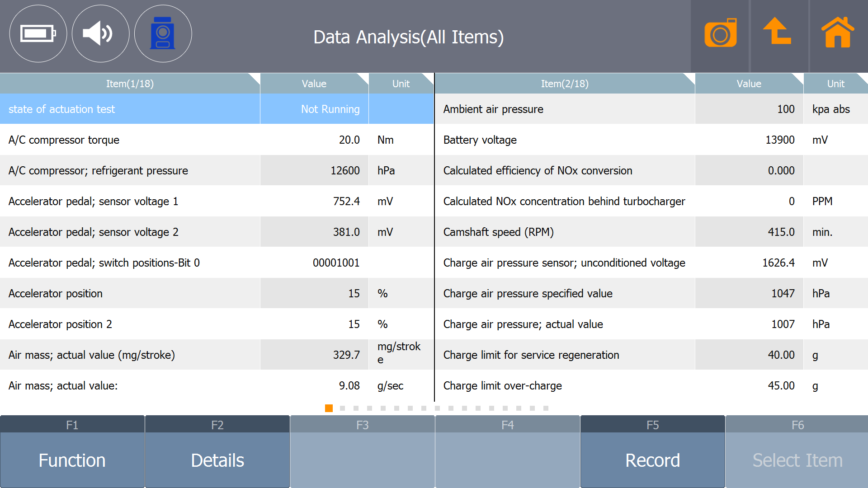Click the Item(2/18) column header
The width and height of the screenshot is (868, 488).
pyautogui.click(x=565, y=84)
